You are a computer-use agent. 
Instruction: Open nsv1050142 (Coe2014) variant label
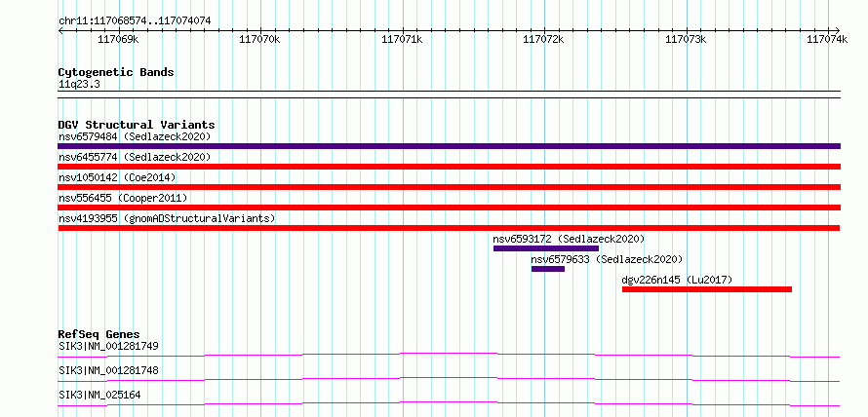pyautogui.click(x=117, y=177)
